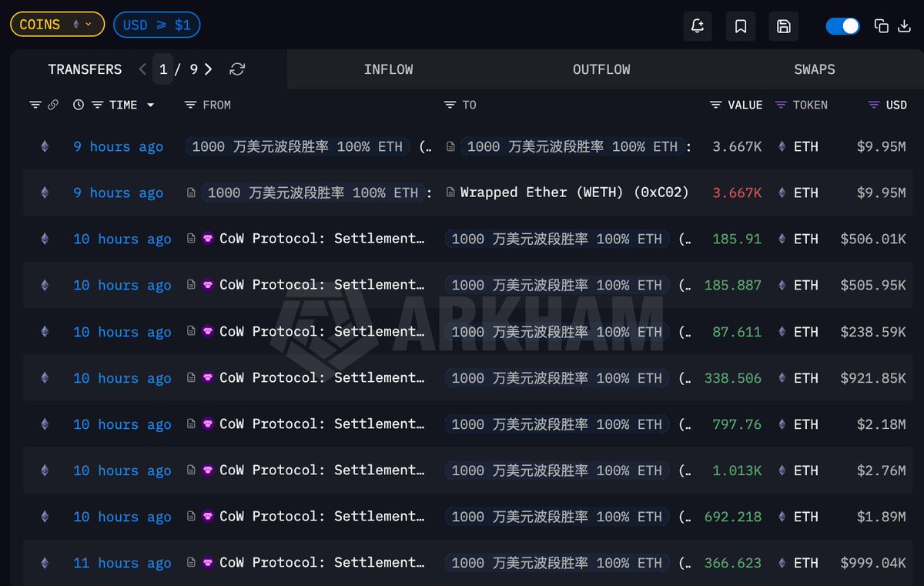Click recipient label in $921.85K row
This screenshot has width=924, height=586.
[x=557, y=378]
